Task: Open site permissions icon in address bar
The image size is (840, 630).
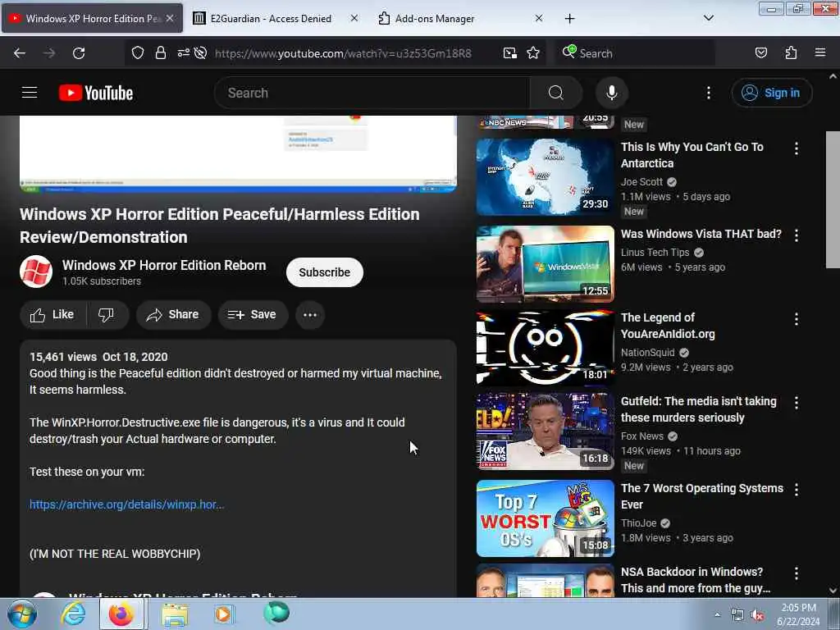Action: click(183, 52)
